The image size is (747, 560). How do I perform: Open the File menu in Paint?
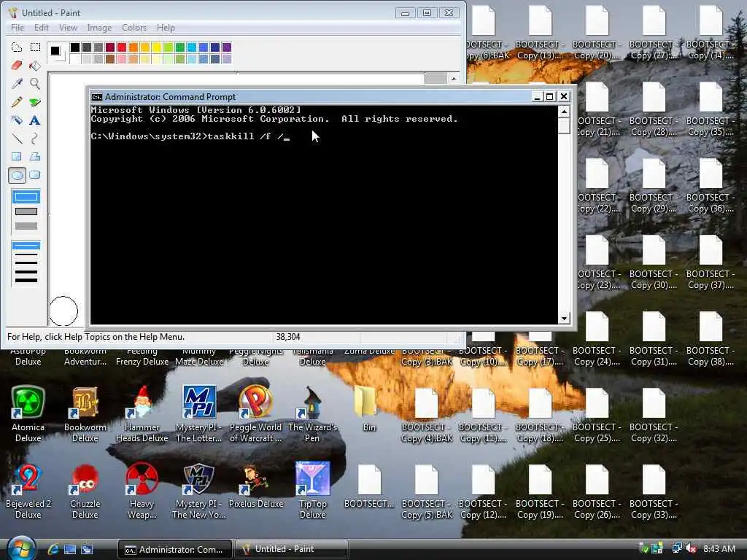pos(18,28)
